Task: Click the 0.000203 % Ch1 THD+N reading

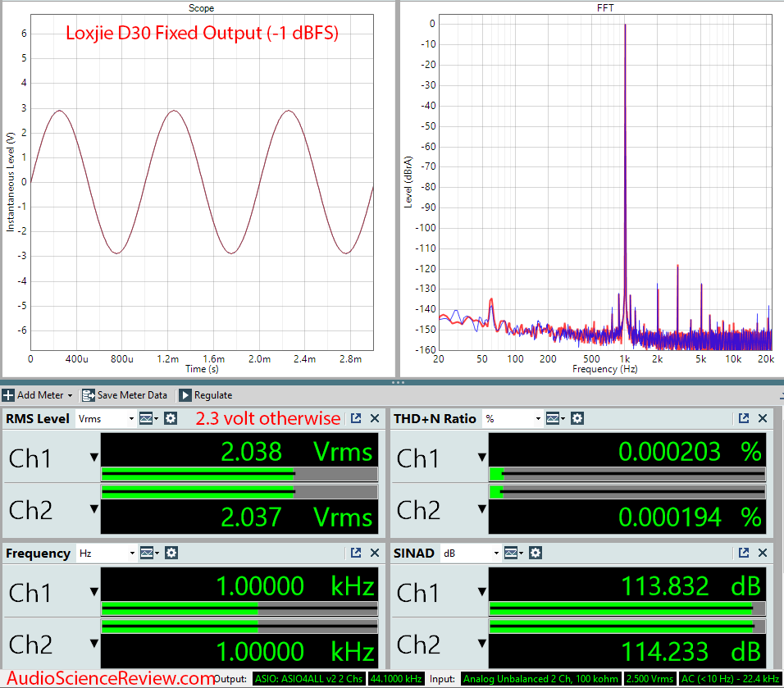Action: [x=690, y=452]
